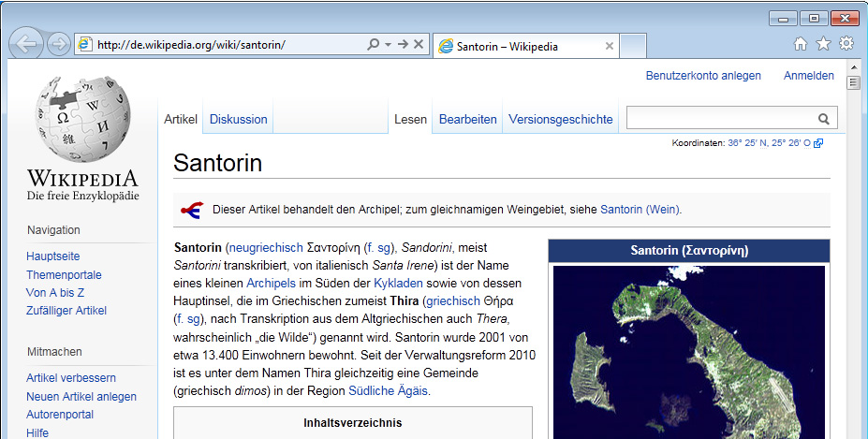Switch to the Diskussion tab

(x=238, y=119)
